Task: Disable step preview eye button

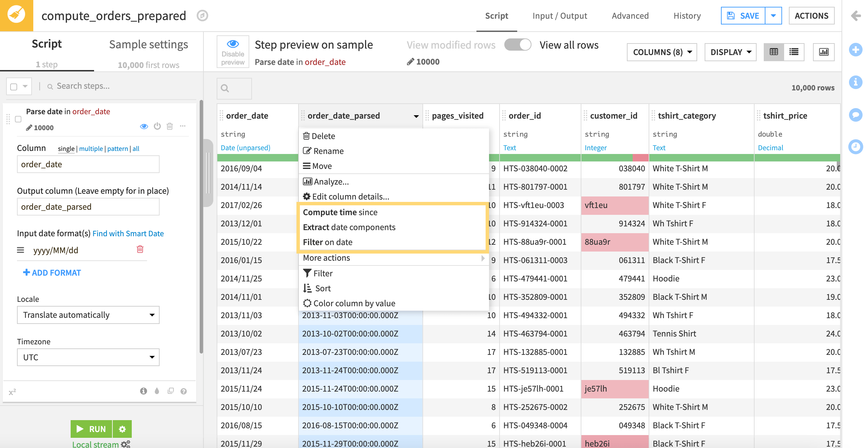Action: (233, 52)
